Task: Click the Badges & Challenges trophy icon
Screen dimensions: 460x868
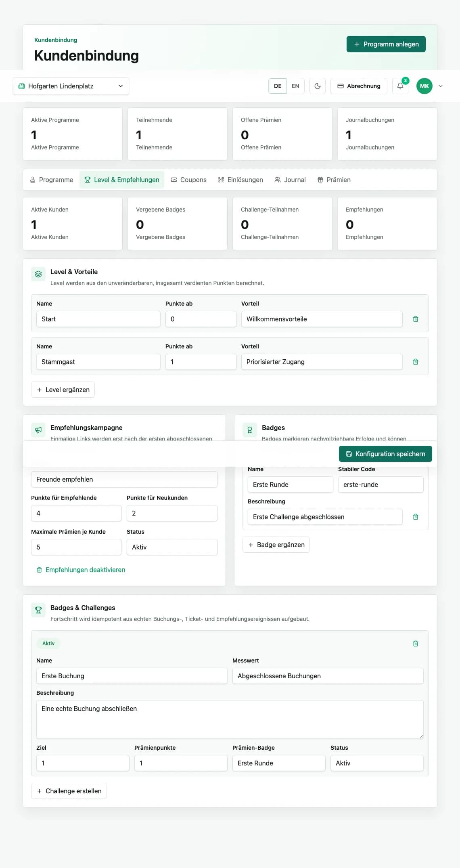Action: pos(38,610)
